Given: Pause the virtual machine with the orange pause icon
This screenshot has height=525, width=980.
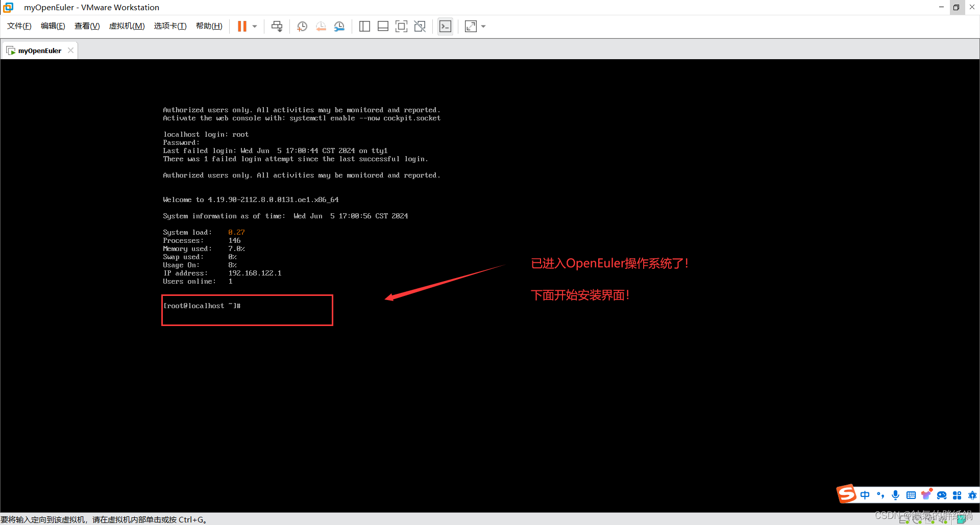Looking at the screenshot, I should [x=242, y=27].
